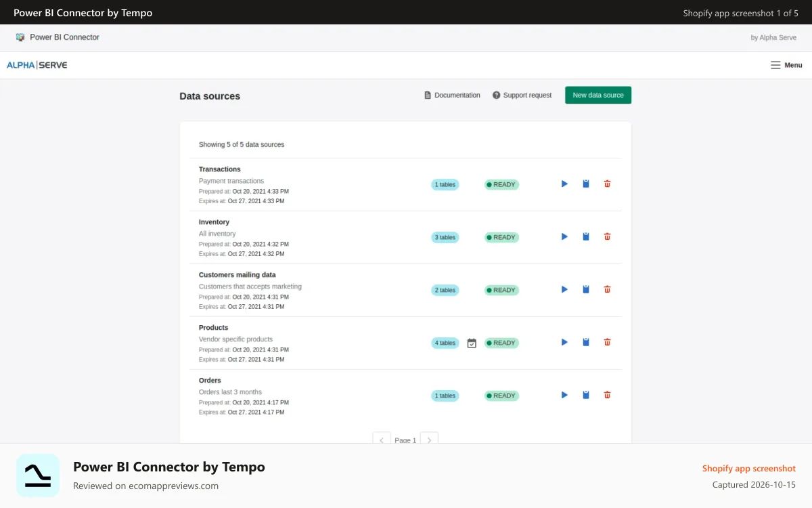
Task: Open the Orders data source title
Action: [210, 381]
